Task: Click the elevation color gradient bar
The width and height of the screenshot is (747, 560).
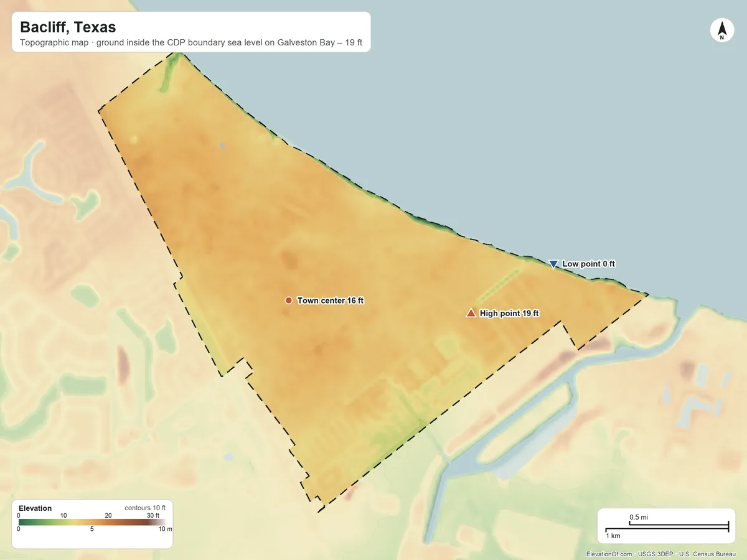Action: tap(92, 523)
